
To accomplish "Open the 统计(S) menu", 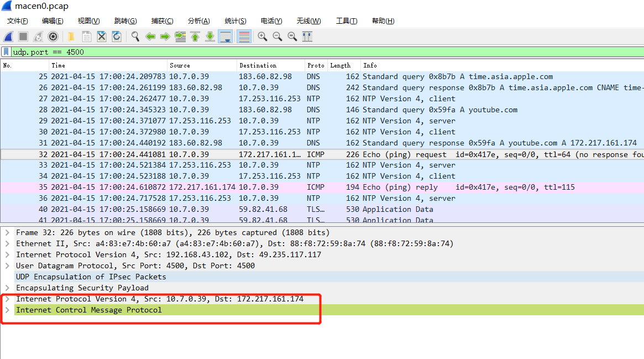I will point(235,21).
